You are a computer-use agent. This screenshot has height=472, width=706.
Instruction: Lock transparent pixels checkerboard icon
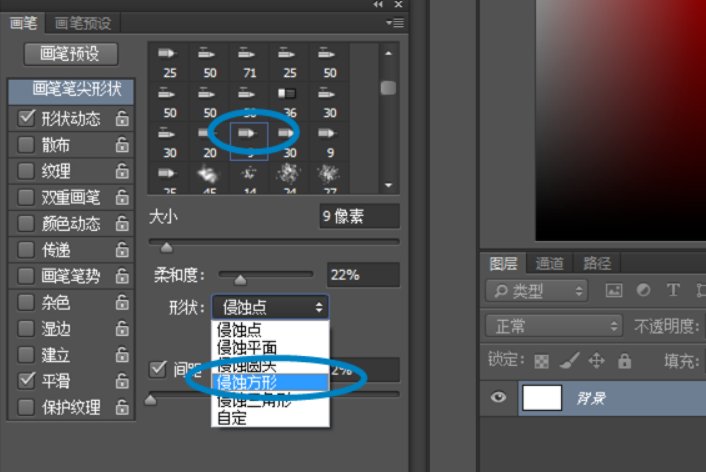point(541,361)
